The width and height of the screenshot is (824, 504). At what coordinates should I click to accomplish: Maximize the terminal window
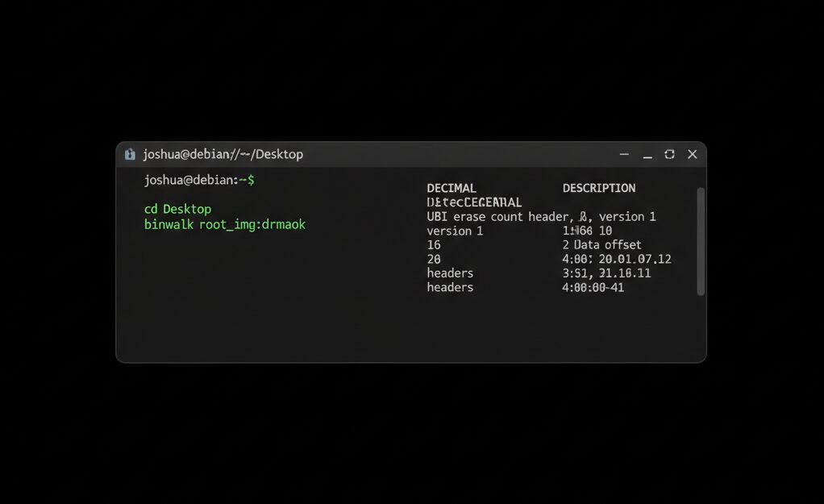[x=669, y=154]
